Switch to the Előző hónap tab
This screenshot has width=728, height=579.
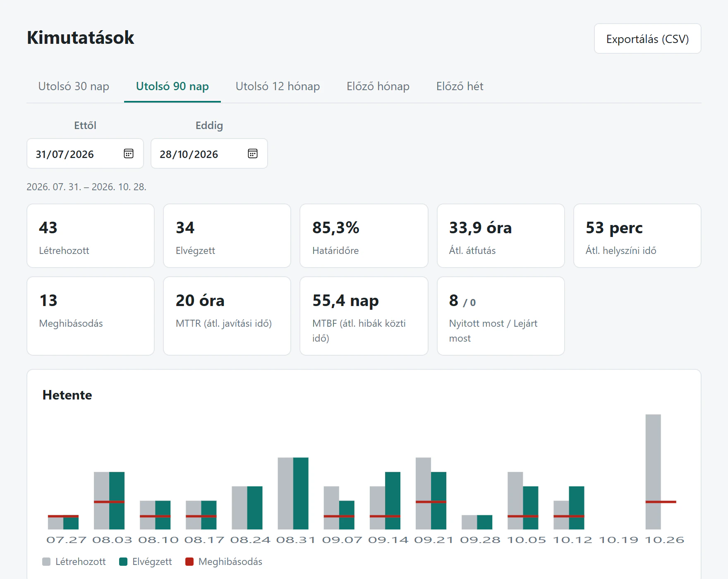click(x=378, y=86)
